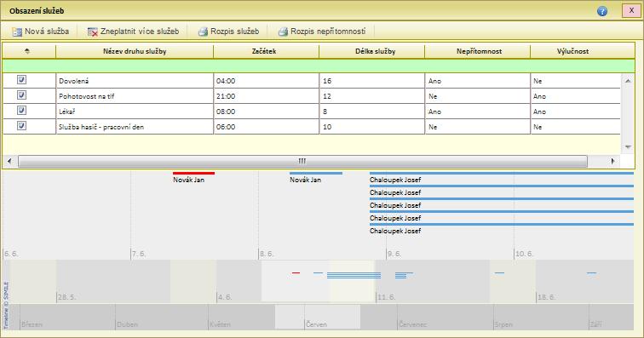Click the duration cell showing 16
The height and width of the screenshot is (338, 644).
(372, 81)
